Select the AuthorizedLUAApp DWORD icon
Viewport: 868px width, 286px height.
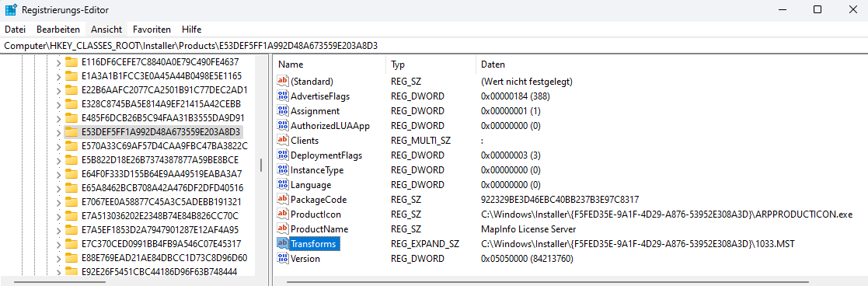point(283,126)
